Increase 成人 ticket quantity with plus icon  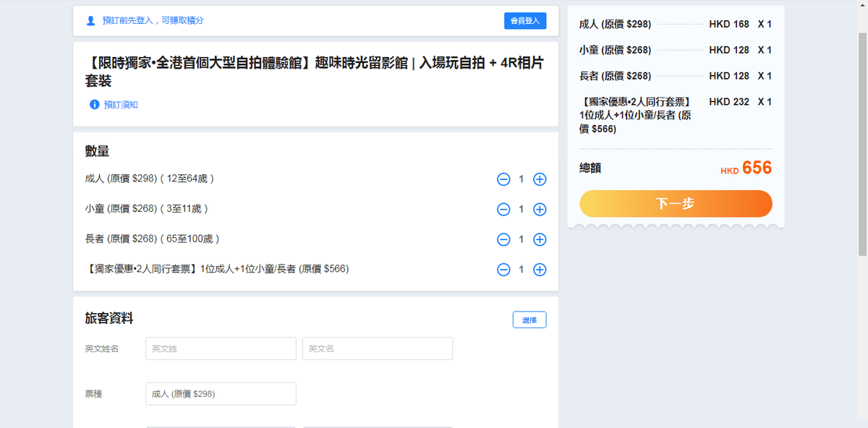coord(540,179)
